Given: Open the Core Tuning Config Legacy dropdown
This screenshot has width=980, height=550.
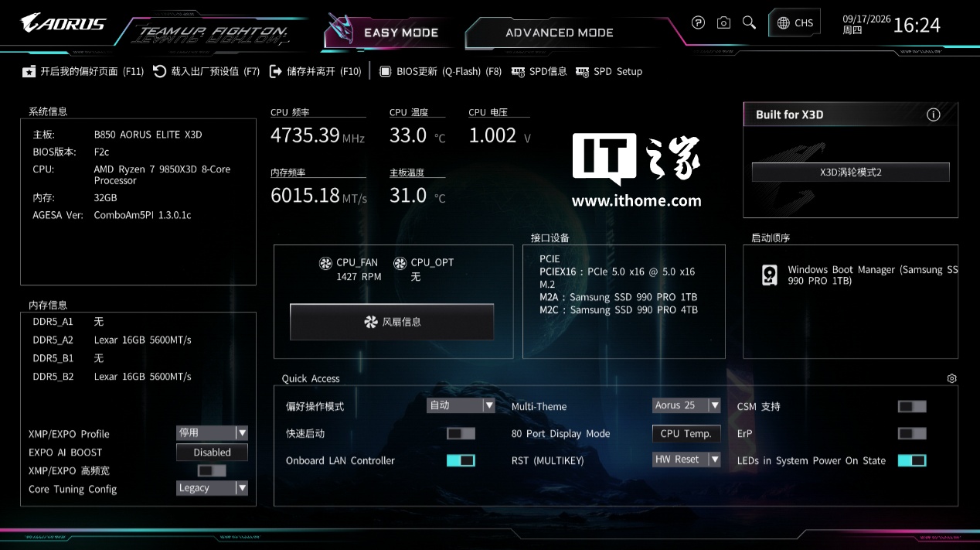Looking at the screenshot, I should [x=212, y=487].
